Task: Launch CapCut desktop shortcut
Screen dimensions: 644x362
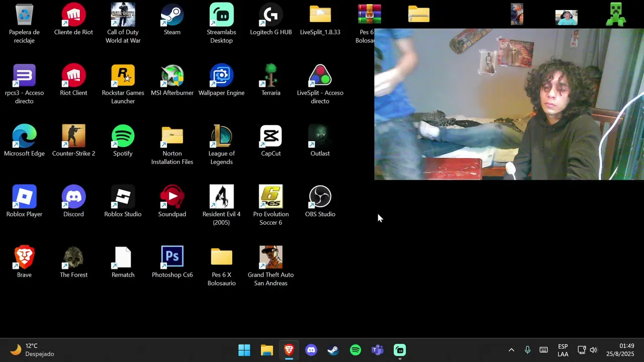Action: click(271, 141)
